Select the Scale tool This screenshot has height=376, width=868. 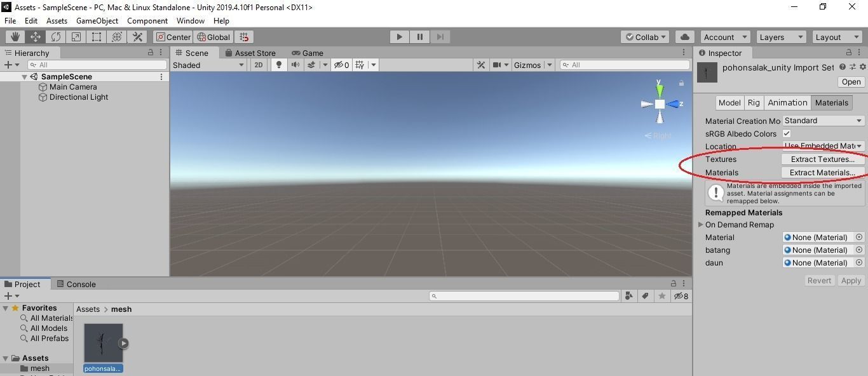click(76, 37)
